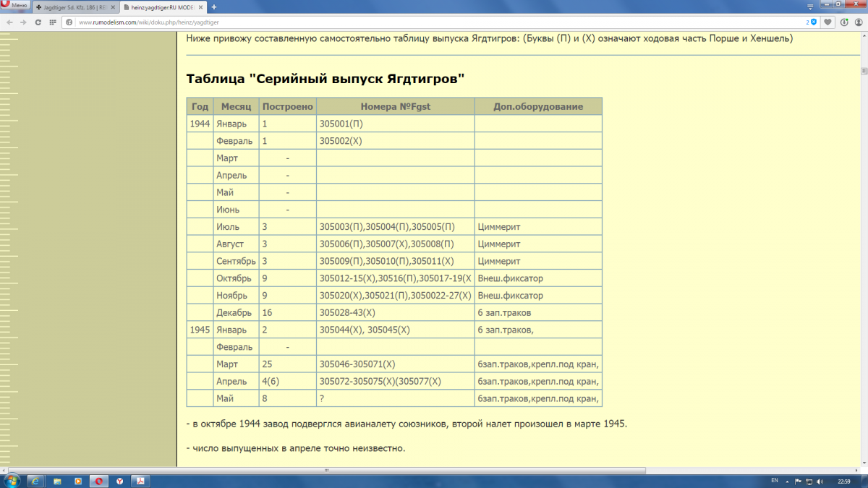This screenshot has width=868, height=488.
Task: Bookmark the page with the heart icon
Action: point(828,22)
